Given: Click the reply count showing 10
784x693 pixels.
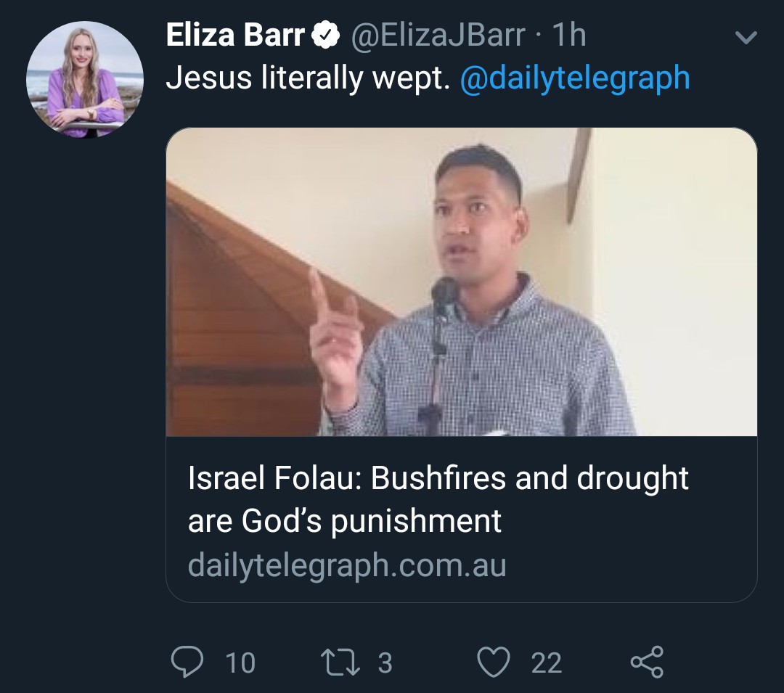Looking at the screenshot, I should click(x=240, y=663).
